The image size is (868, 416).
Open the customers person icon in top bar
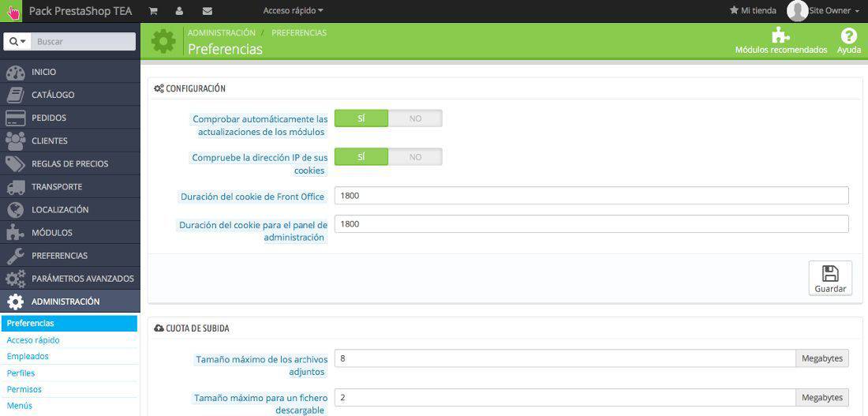(x=179, y=10)
